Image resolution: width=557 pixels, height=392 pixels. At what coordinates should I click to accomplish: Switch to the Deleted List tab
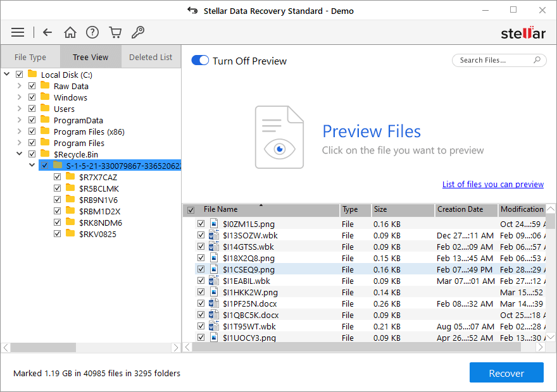[x=151, y=57]
